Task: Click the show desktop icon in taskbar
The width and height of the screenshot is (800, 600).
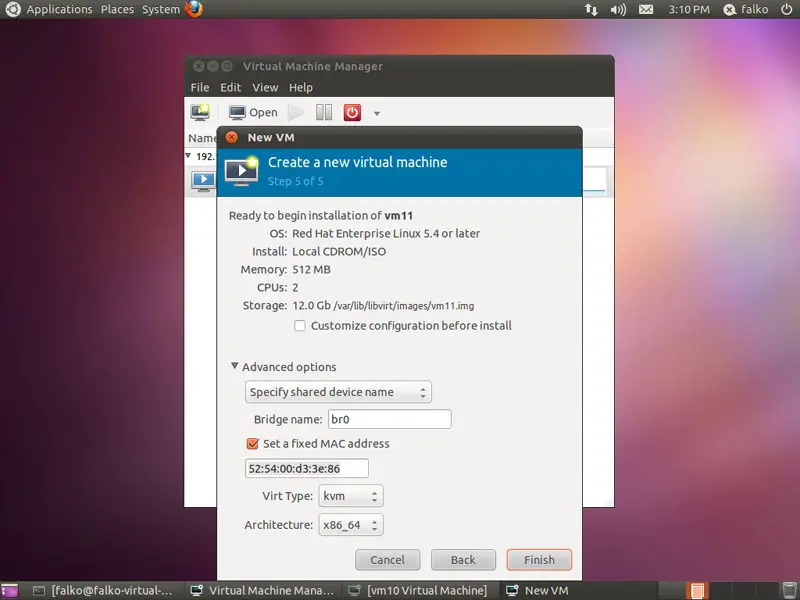Action: click(9, 590)
